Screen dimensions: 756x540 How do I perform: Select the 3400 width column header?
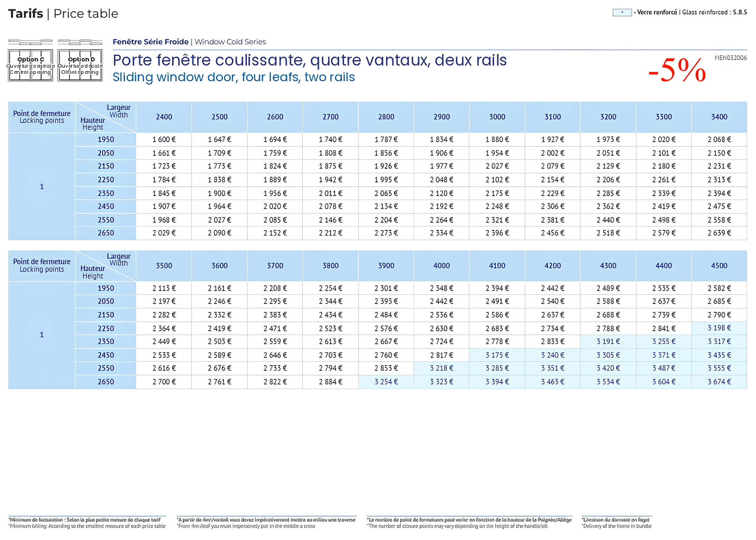(719, 117)
